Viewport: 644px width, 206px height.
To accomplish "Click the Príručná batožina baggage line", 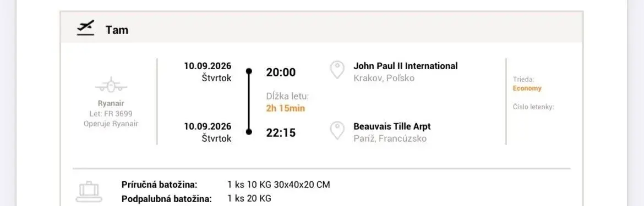I will 226,185.
